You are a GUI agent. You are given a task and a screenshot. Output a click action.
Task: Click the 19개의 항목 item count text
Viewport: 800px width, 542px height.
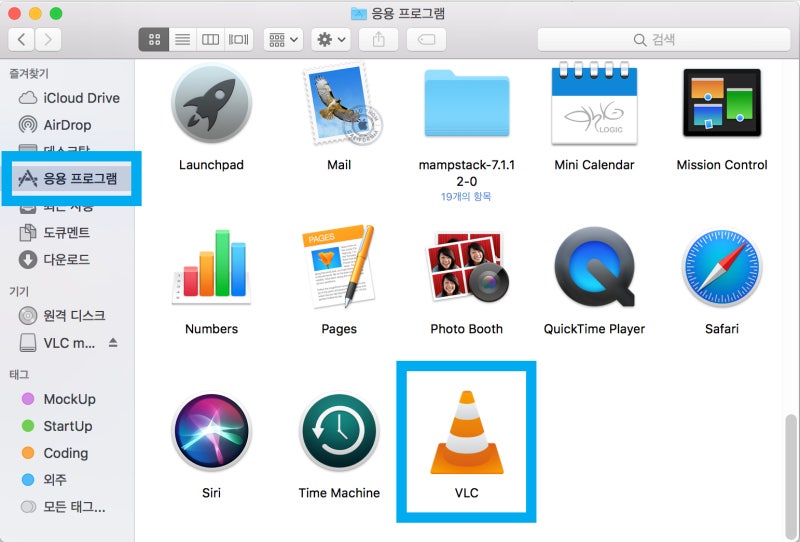click(x=466, y=196)
